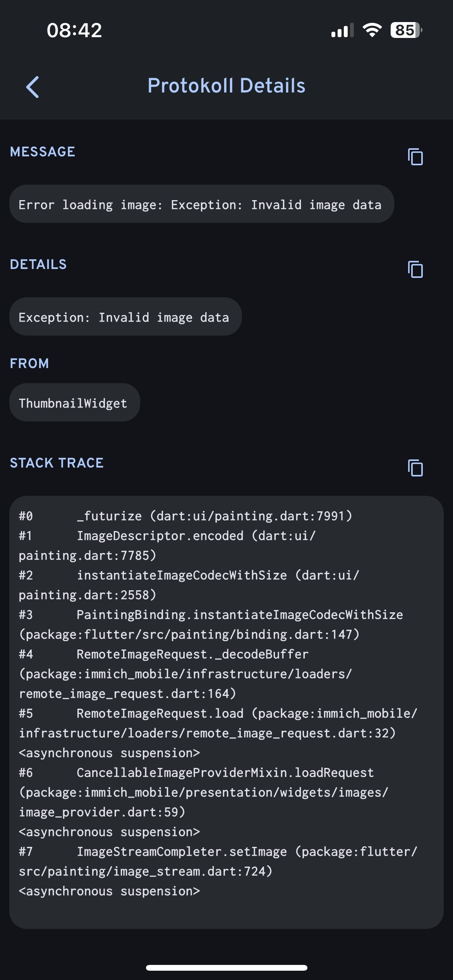Image resolution: width=453 pixels, height=980 pixels.
Task: Tap the STACK TRACE section heading
Action: pyautogui.click(x=57, y=463)
